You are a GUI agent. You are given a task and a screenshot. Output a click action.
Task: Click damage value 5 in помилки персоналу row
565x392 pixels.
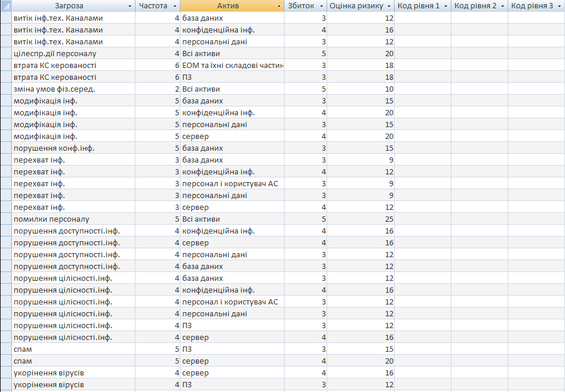coord(305,219)
